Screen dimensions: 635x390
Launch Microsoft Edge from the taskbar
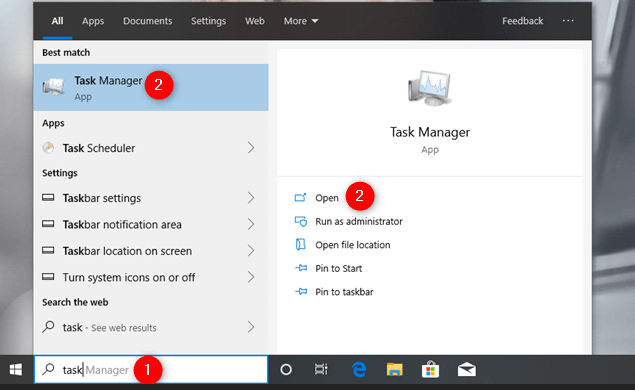(359, 369)
